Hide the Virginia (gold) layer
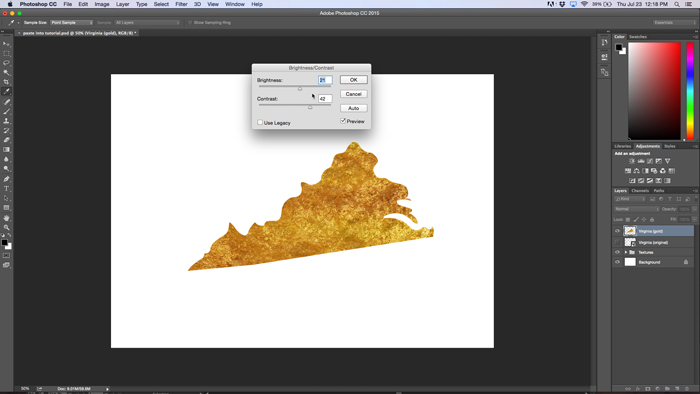The width and height of the screenshot is (700, 394). point(617,231)
